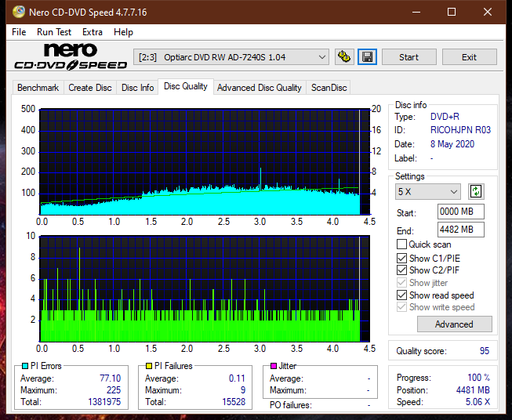Click the save floppy disk icon
The image size is (512, 420).
coord(367,57)
